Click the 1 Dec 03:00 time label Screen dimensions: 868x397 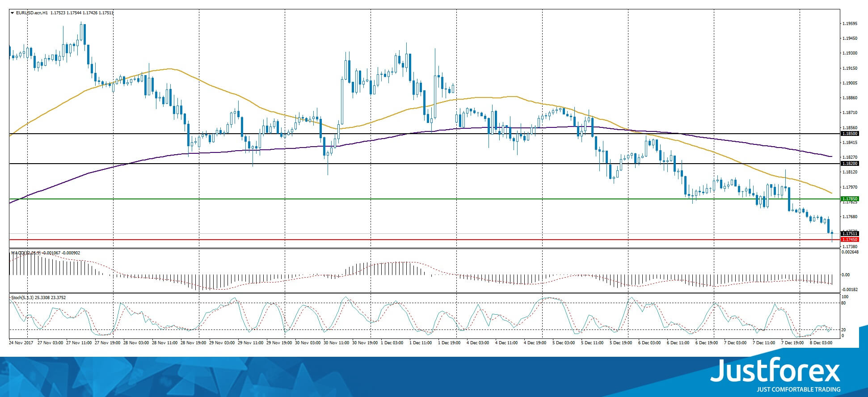click(x=392, y=343)
